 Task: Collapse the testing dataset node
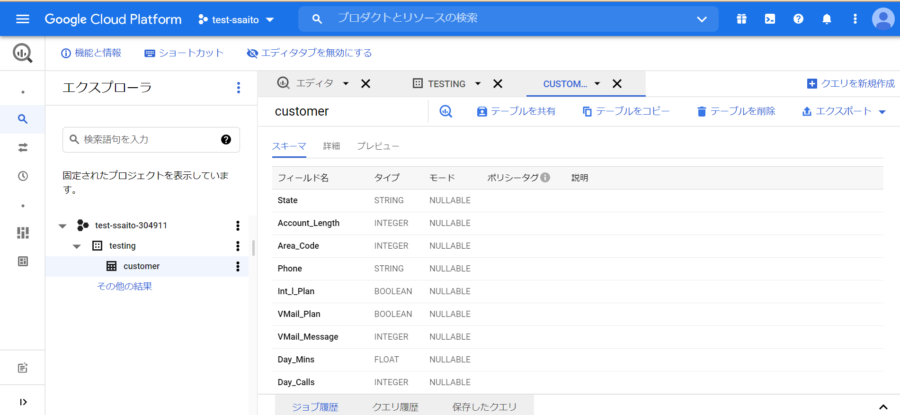point(77,246)
